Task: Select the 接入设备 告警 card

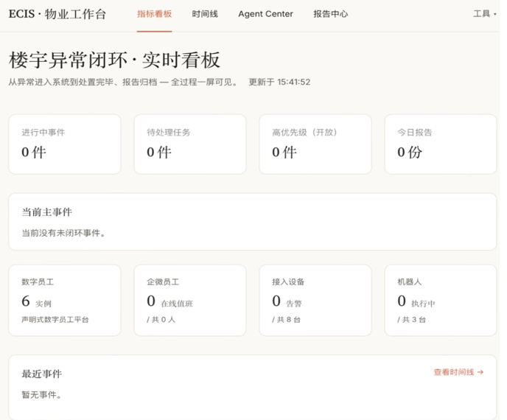Action: coord(315,301)
